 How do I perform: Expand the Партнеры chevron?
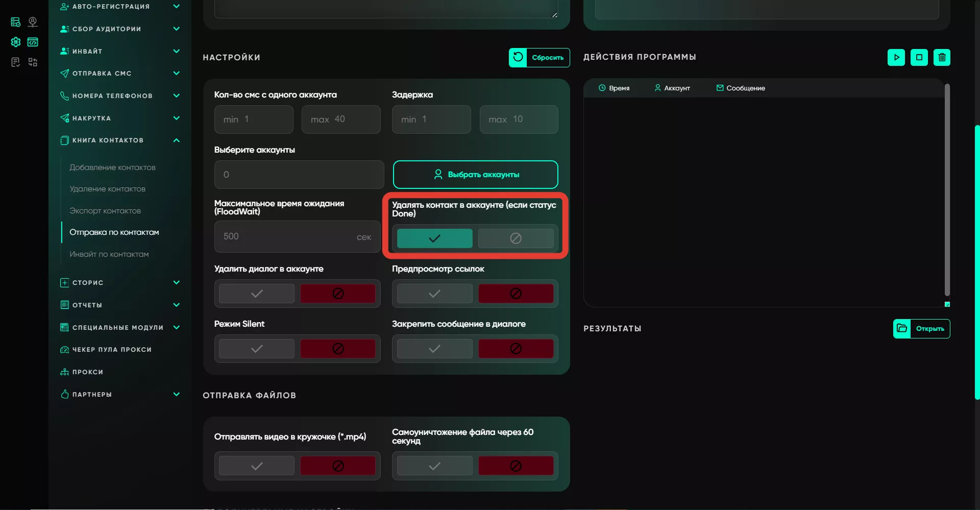click(x=176, y=394)
